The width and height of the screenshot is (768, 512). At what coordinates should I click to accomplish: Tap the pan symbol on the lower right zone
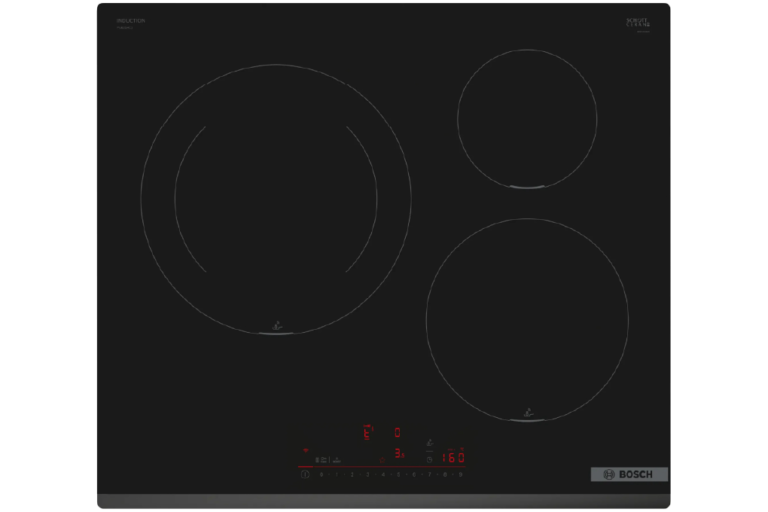pos(527,409)
